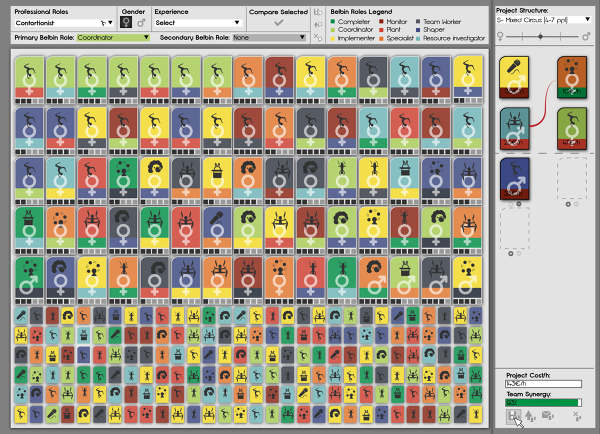Select the dark red contortionist card in top row
Viewport: 600px width, 434px height.
click(x=279, y=80)
